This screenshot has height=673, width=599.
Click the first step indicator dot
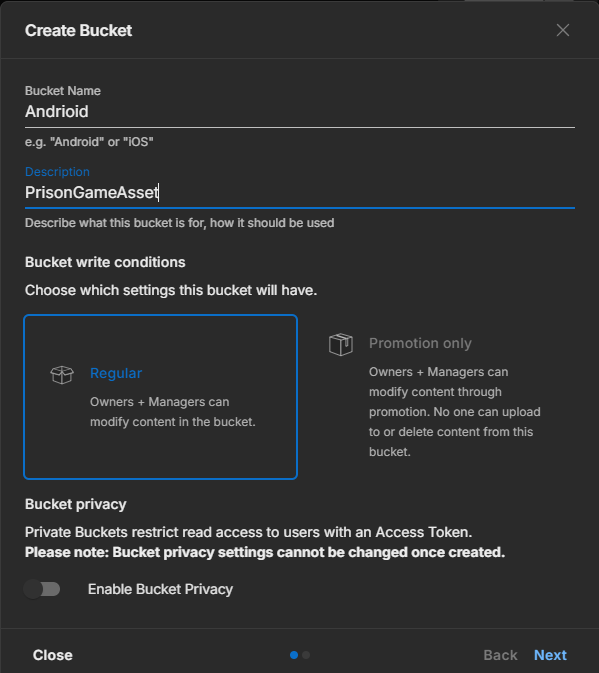[x=294, y=655]
